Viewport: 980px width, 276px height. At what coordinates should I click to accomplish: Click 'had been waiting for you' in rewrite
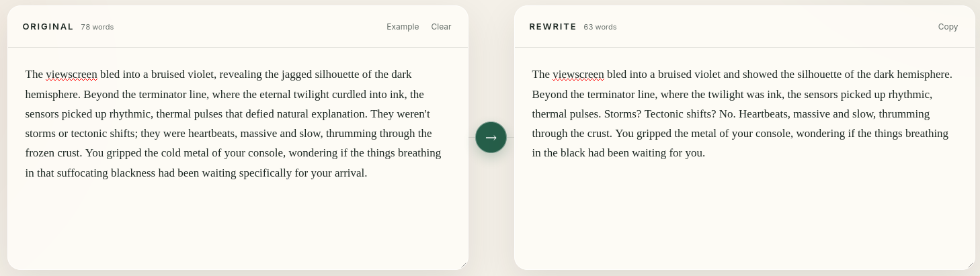coord(645,153)
